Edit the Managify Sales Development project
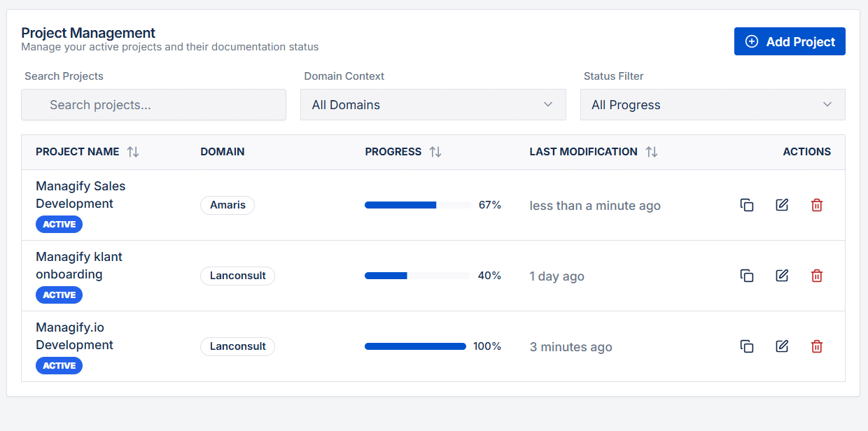This screenshot has width=868, height=431. [782, 205]
